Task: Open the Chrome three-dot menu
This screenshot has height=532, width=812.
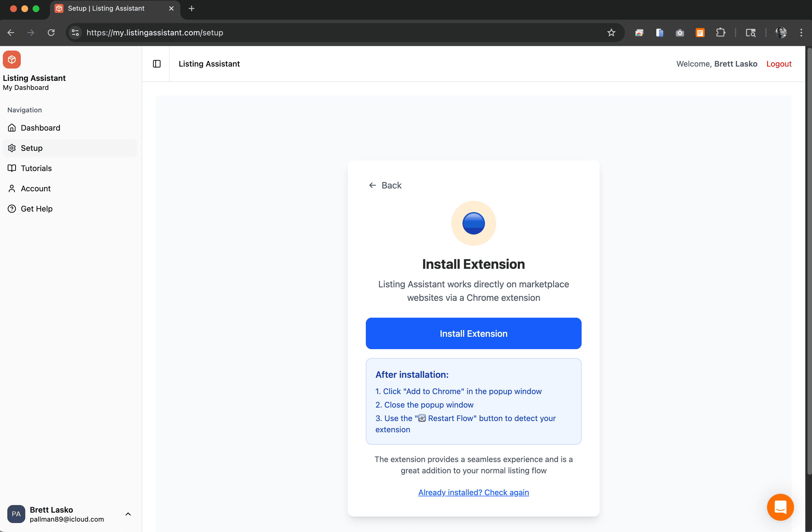Action: [x=801, y=32]
